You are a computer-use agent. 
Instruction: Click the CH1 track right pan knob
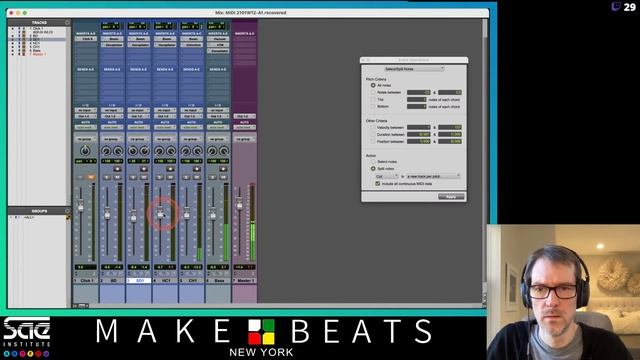197,151
